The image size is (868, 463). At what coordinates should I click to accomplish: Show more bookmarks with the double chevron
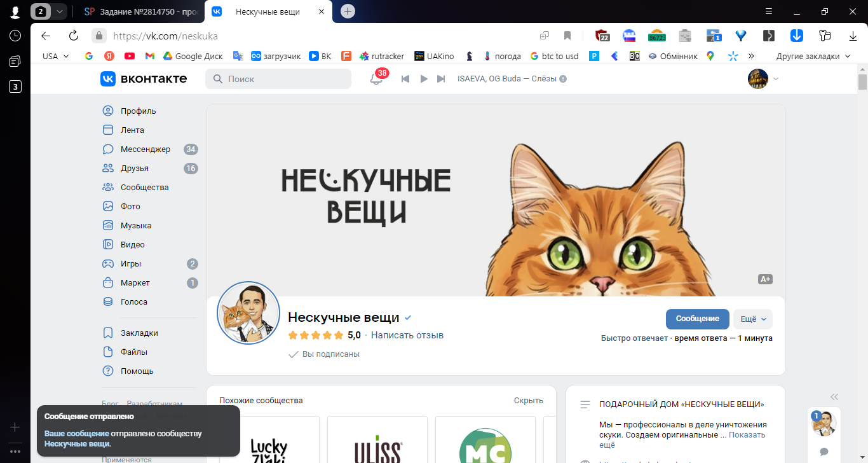[751, 56]
